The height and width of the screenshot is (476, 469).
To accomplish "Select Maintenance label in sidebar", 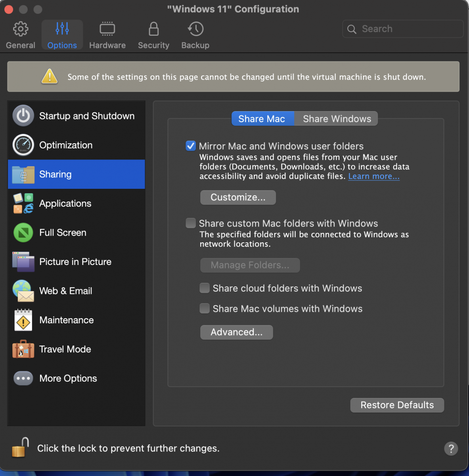I will click(67, 320).
